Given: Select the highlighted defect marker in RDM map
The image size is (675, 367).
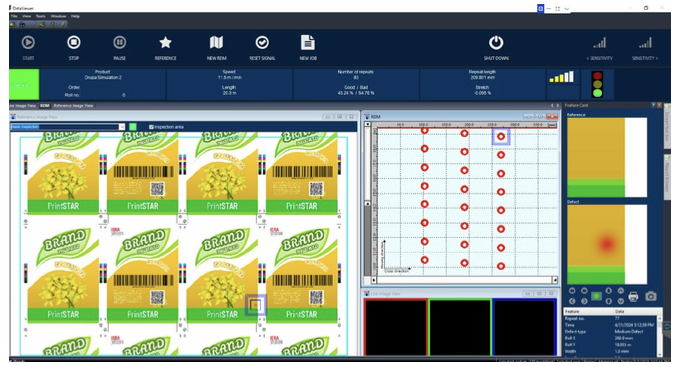Looking at the screenshot, I should pos(501,136).
